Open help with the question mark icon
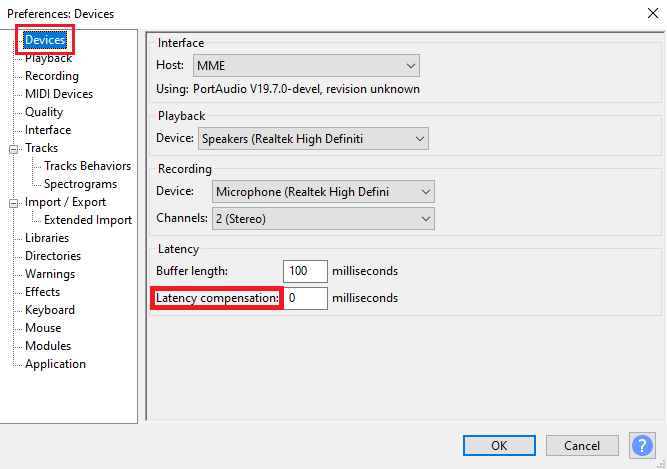The height and width of the screenshot is (469, 667). coord(642,446)
